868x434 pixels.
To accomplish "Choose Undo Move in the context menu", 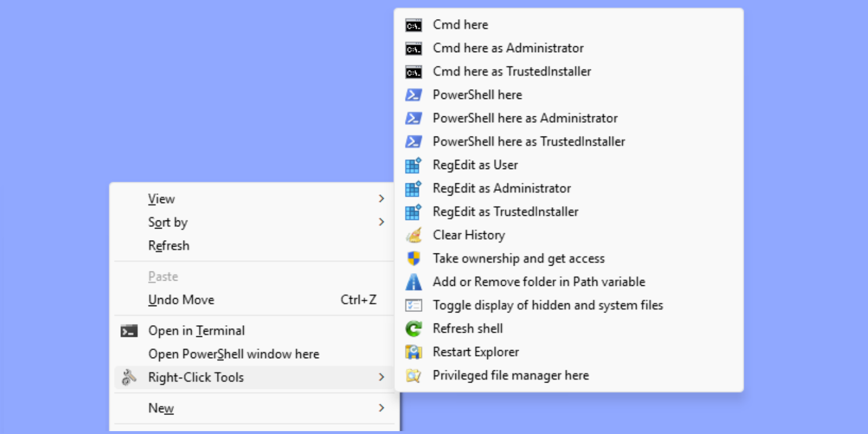I will (x=181, y=300).
